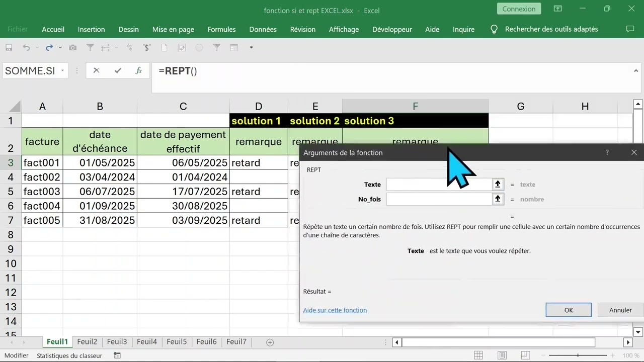Click the first filter funnel icon
644x362 pixels.
[90, 48]
